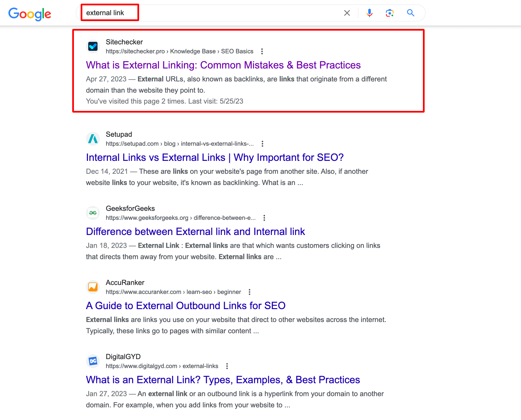Open 'Difference between External link and Internal link'
521x420 pixels.
(x=196, y=232)
